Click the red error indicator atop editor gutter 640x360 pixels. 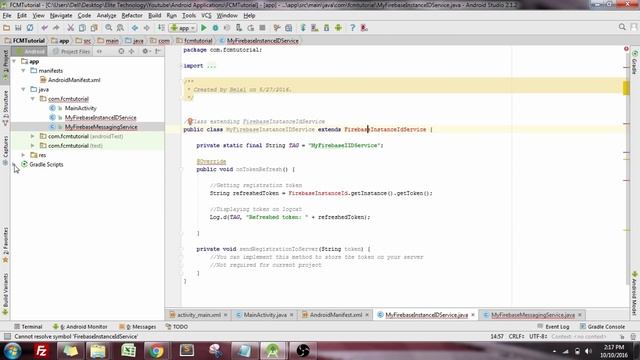(626, 49)
